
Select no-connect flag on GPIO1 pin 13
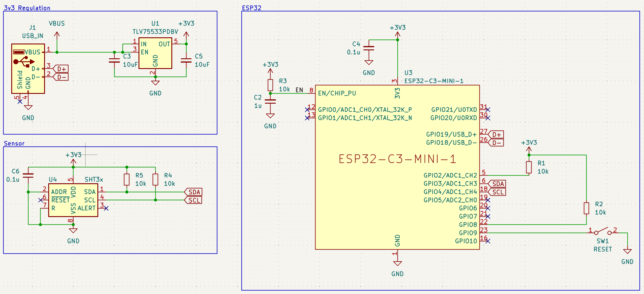pos(307,118)
